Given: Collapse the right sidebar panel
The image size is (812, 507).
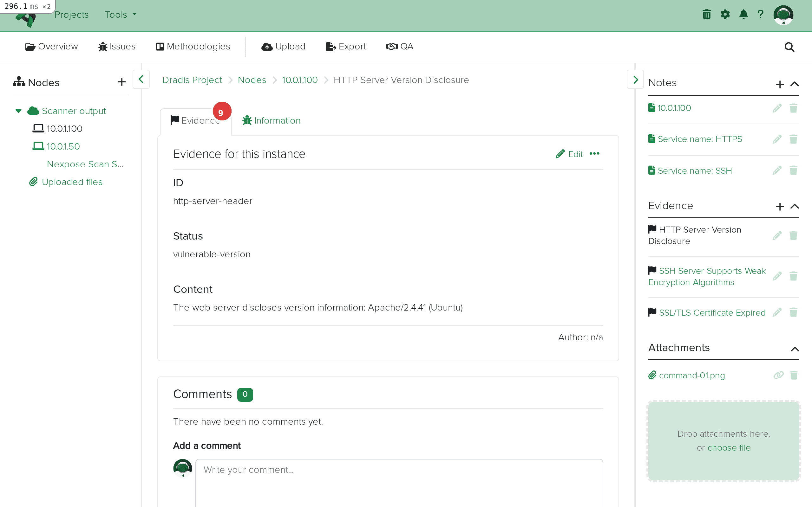Looking at the screenshot, I should point(635,80).
